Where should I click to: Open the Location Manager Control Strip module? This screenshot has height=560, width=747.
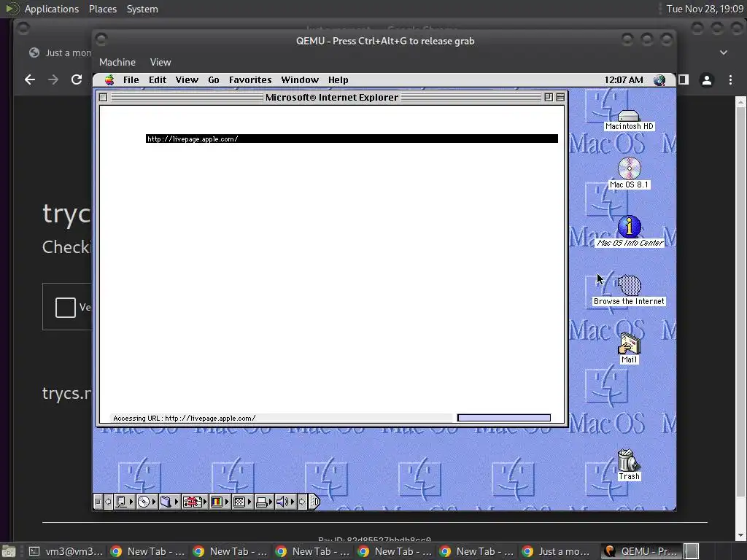pos(194,502)
